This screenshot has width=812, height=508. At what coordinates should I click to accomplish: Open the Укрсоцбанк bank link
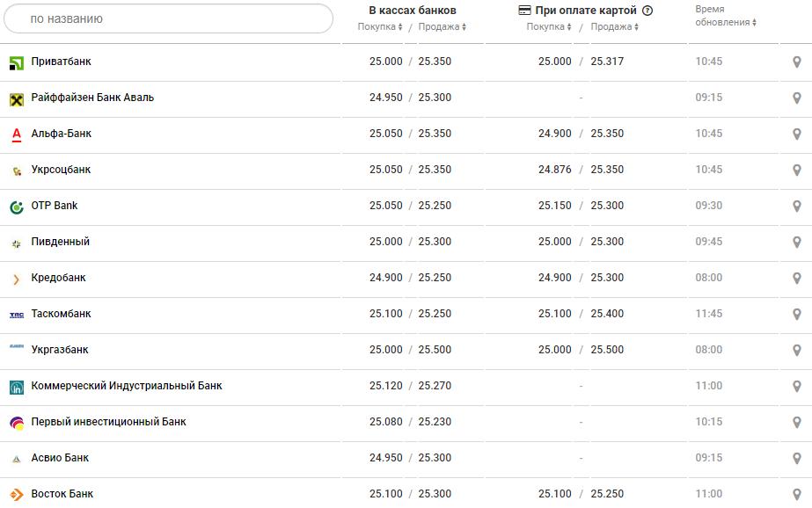pos(61,170)
